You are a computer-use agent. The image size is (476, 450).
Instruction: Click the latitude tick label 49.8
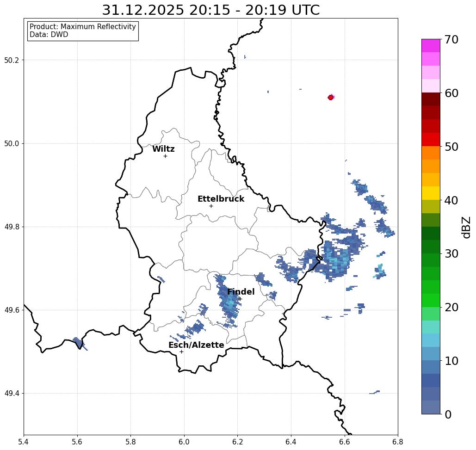(x=12, y=227)
